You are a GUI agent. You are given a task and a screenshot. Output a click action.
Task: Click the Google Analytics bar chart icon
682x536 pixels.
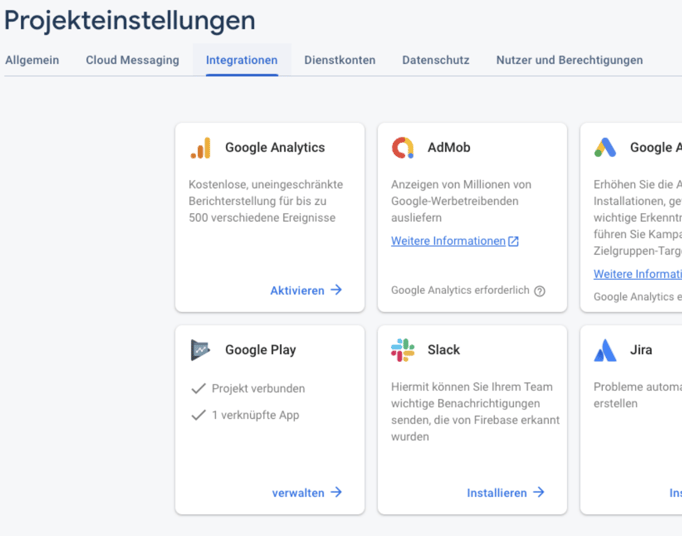coord(201,148)
